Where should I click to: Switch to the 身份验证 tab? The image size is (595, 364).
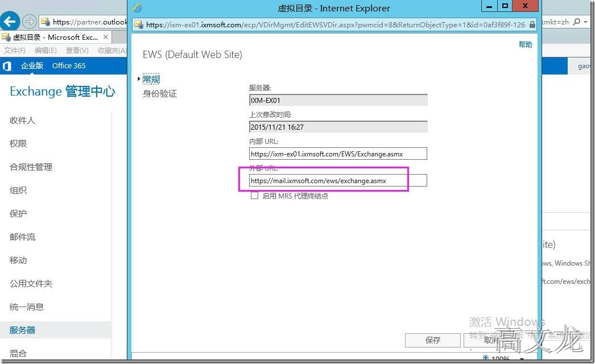pos(159,94)
